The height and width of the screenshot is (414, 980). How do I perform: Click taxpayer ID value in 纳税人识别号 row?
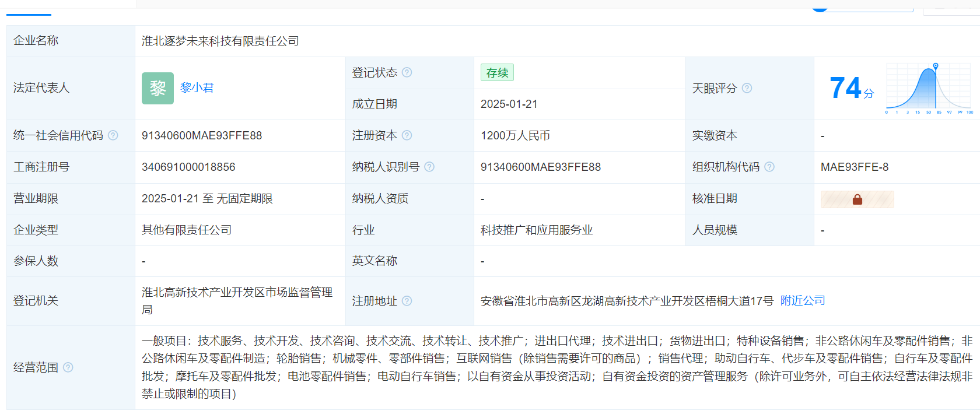click(x=541, y=167)
